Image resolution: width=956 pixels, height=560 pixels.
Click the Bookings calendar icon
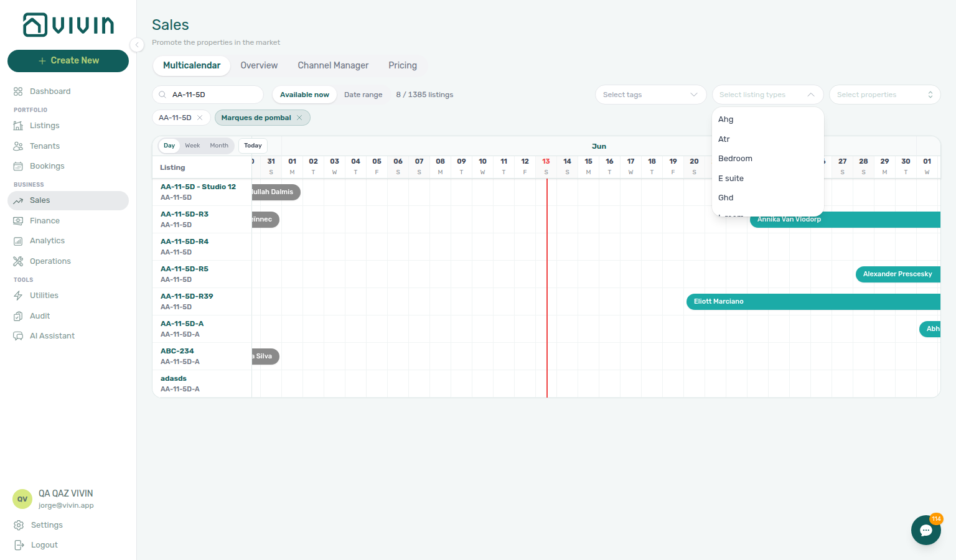pos(18,166)
